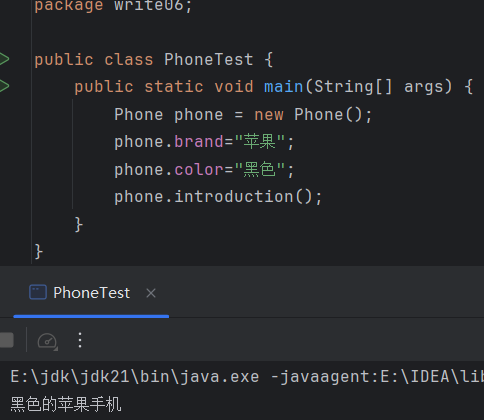Close the PhoneTest run tab

[x=151, y=293]
